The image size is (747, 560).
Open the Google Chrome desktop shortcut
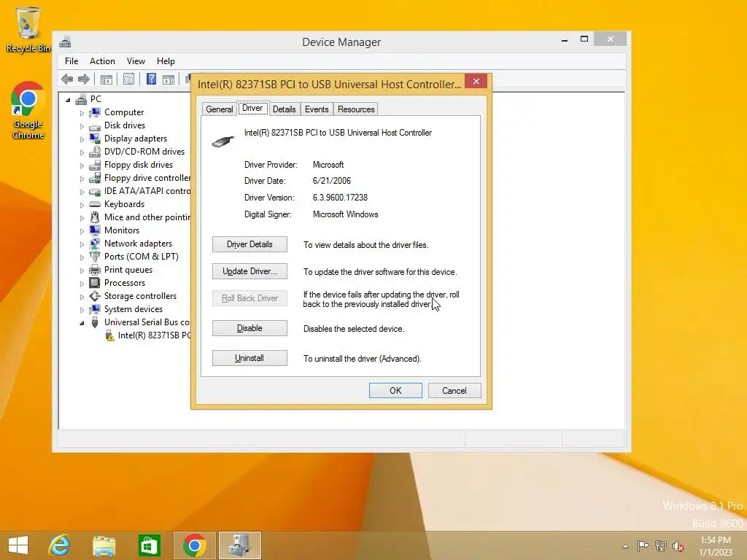tap(28, 111)
